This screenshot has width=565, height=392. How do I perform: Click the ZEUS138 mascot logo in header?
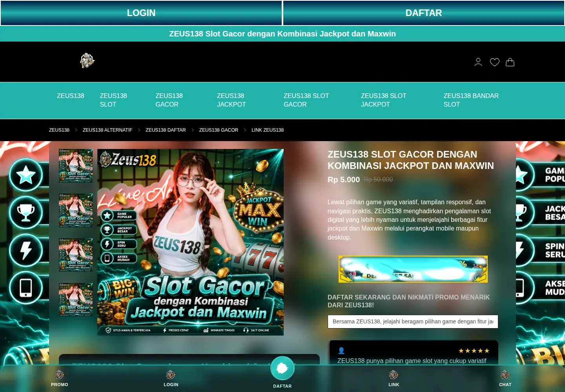coord(87,60)
